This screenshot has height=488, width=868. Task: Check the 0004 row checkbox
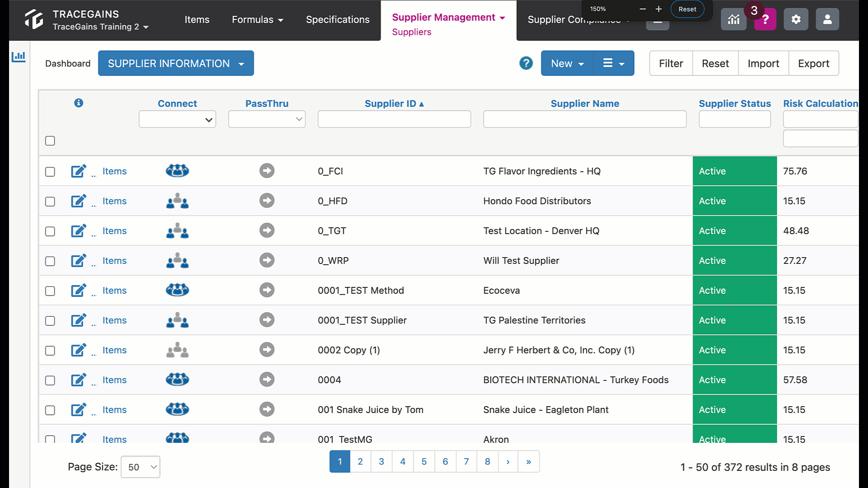coord(50,380)
